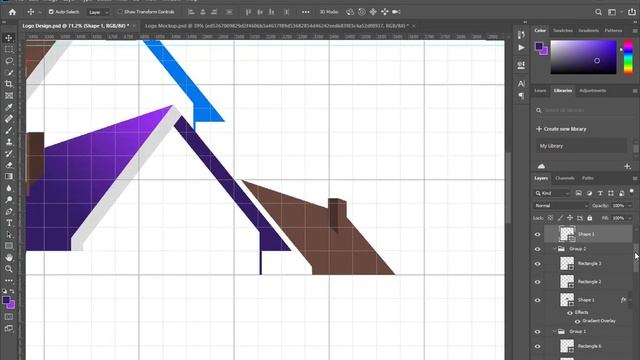Click the add content plus in Libraries
The height and width of the screenshot is (360, 640).
[627, 166]
